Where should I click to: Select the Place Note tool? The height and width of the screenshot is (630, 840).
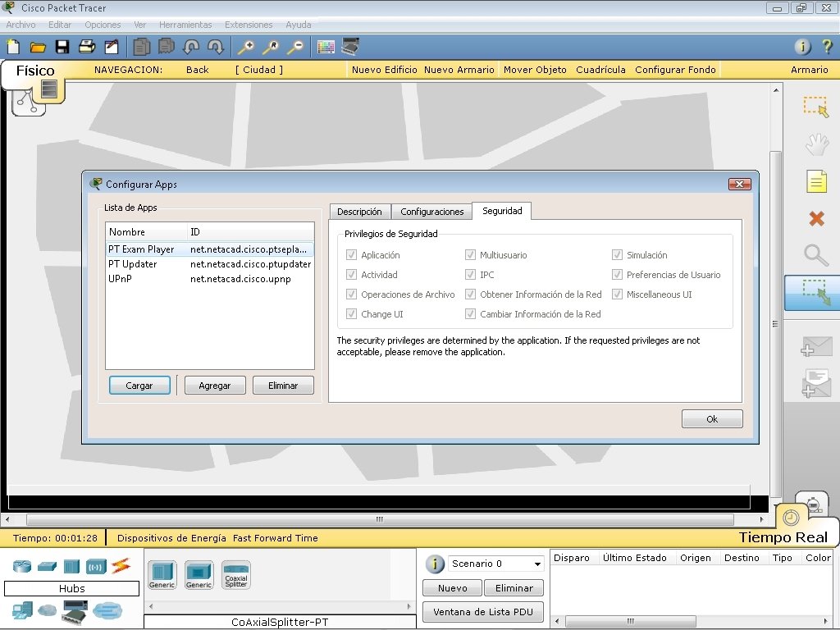[816, 181]
